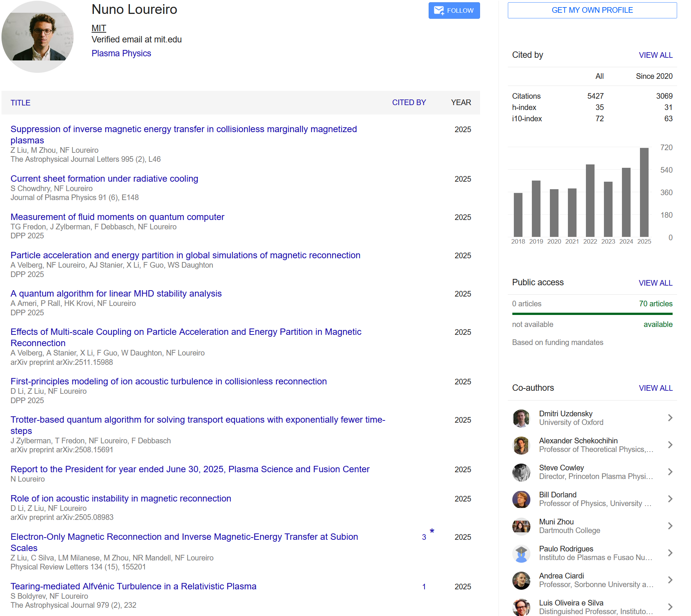Screen dimensions: 691x616
Task: Open Tearing-mediated Alfvénic Turbulence paper
Action: point(133,586)
